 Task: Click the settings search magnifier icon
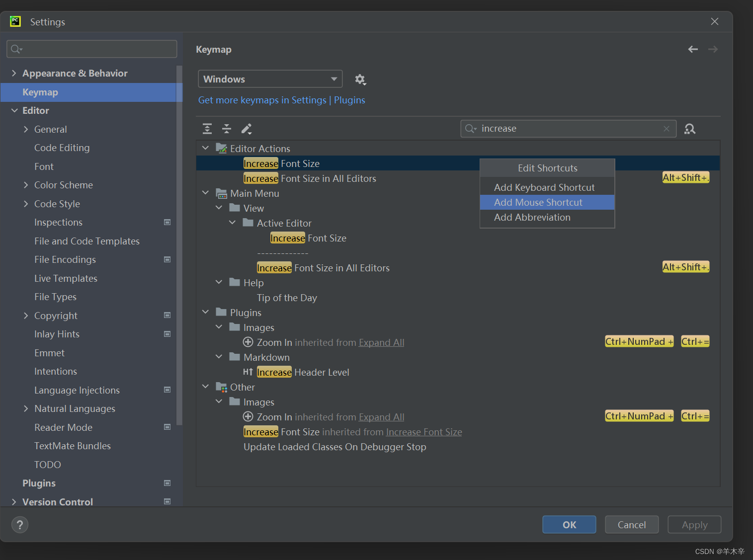tap(16, 49)
